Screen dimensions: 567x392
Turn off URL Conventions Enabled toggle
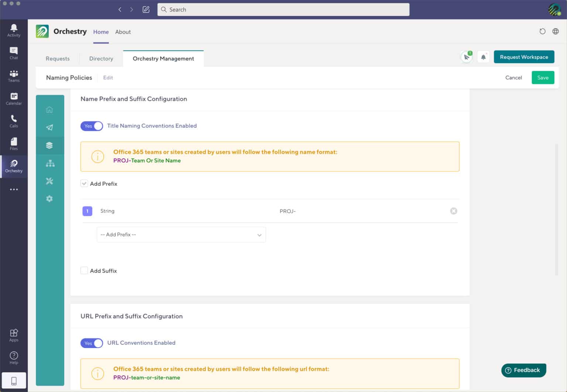point(92,343)
